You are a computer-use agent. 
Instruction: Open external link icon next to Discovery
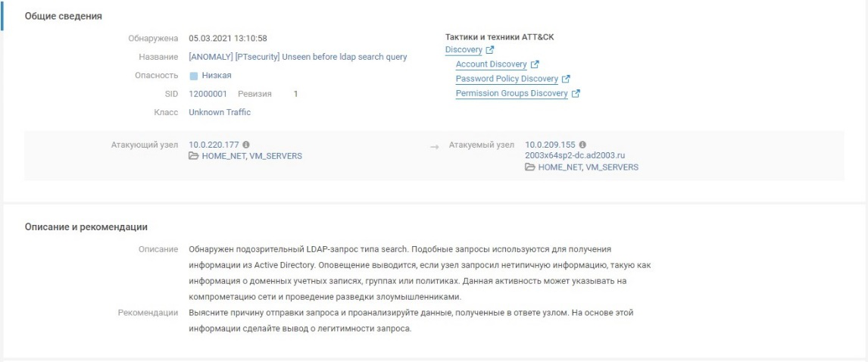(489, 50)
